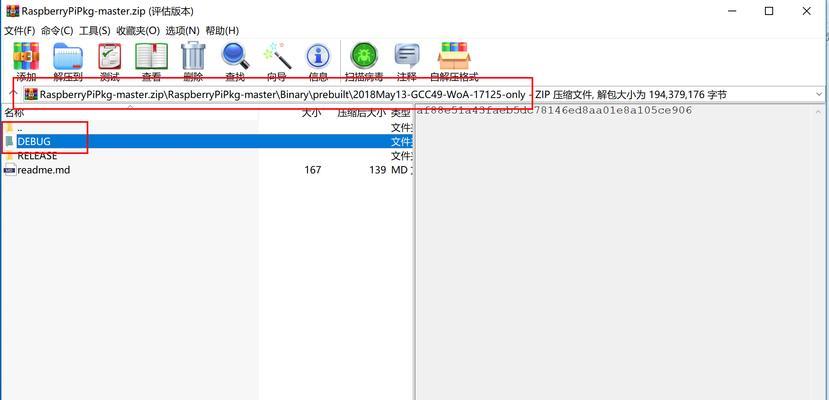829x400 pixels.
Task: Click the Delete (删除) trash icon
Action: (x=193, y=55)
